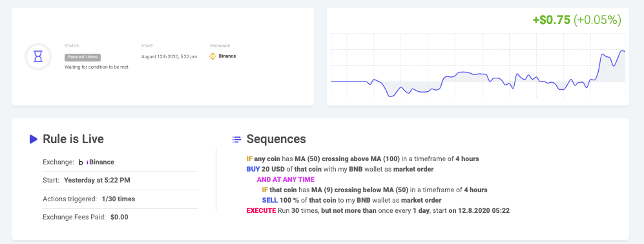Click 'August 12th 2020, 5:22 pm' start date
The image size is (644, 244).
(x=169, y=56)
